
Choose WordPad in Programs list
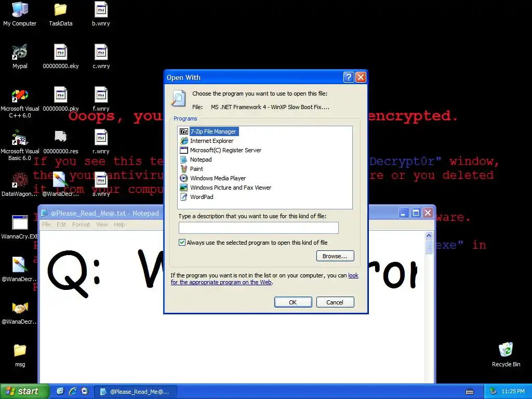pos(197,197)
